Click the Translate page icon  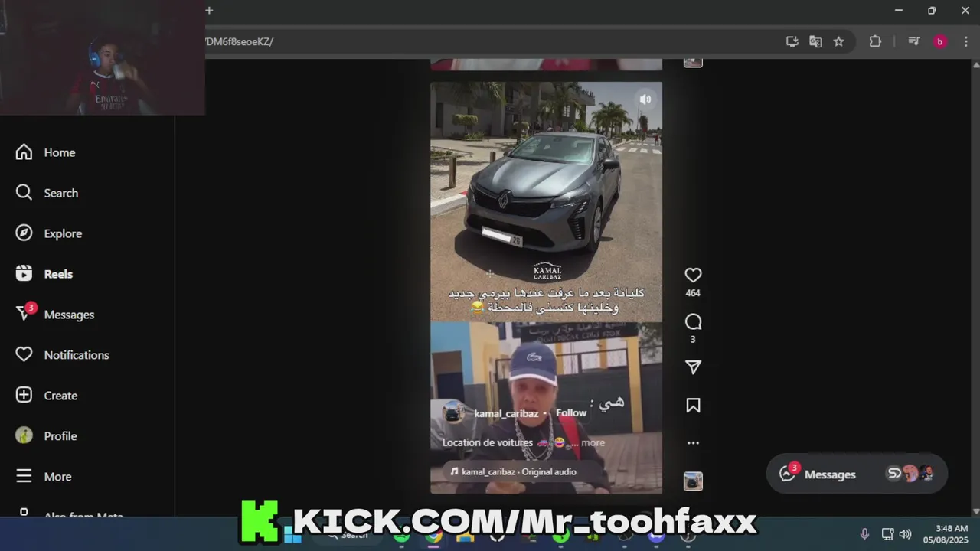815,41
